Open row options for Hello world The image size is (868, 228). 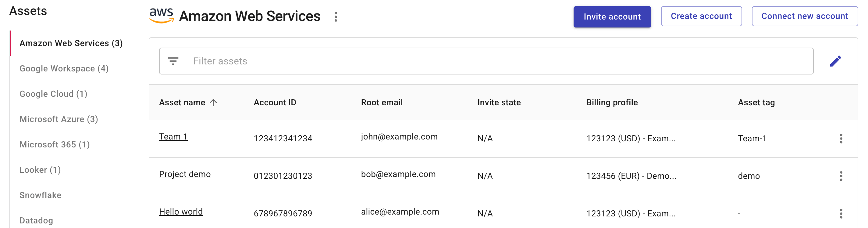[841, 213]
